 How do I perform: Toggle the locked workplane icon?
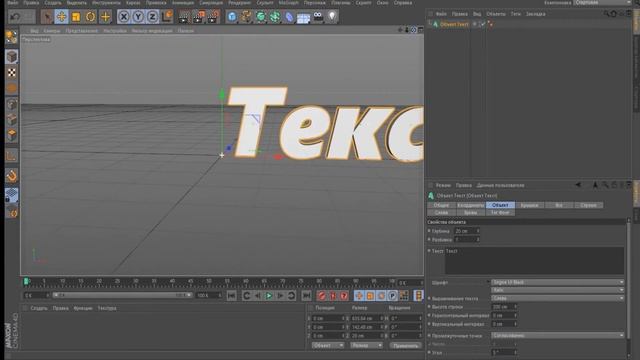[x=11, y=196]
